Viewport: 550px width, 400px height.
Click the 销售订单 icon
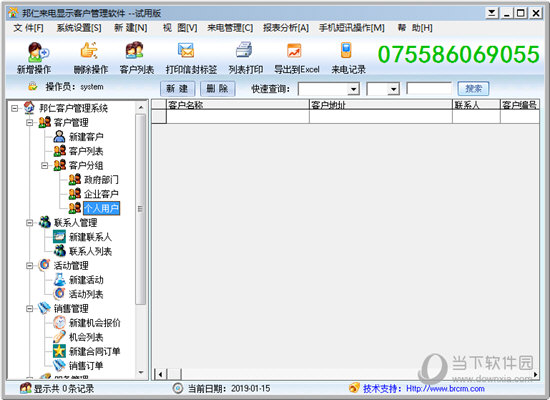pyautogui.click(x=59, y=366)
